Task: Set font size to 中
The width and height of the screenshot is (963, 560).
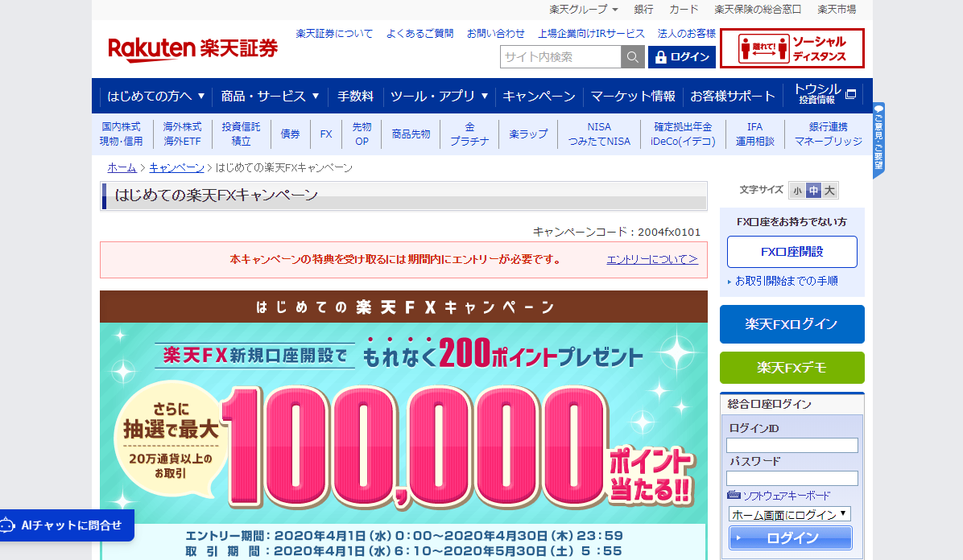Action: coord(813,191)
